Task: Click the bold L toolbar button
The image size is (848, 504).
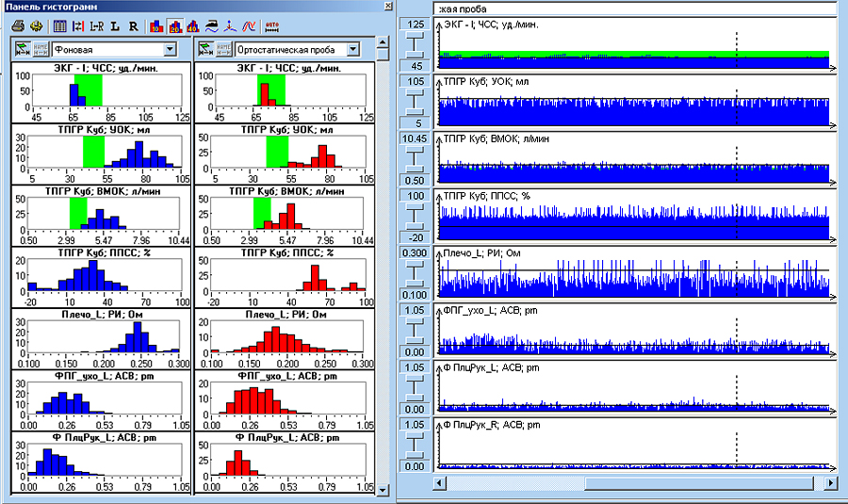Action: 115,25
